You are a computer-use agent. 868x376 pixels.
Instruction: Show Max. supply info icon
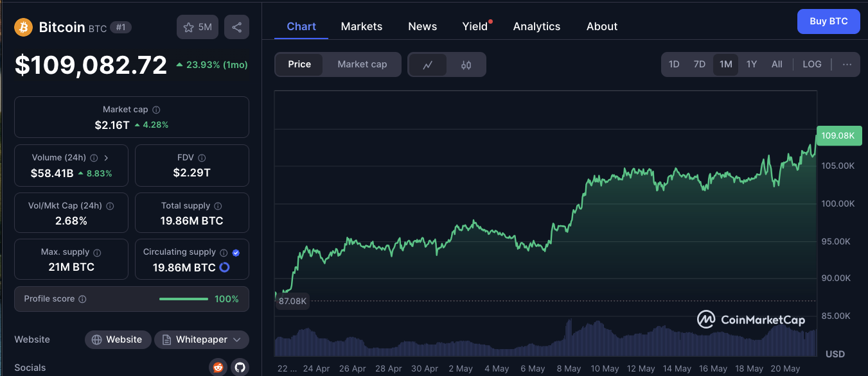point(97,253)
